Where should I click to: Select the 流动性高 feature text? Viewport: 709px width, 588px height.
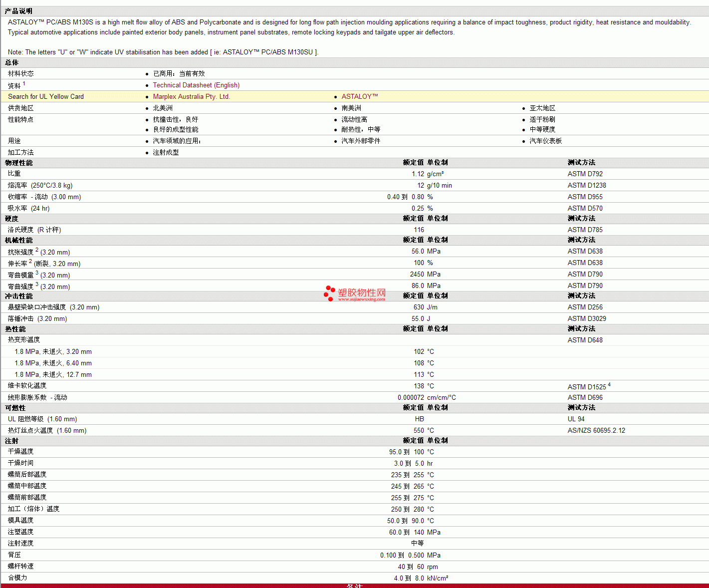354,120
